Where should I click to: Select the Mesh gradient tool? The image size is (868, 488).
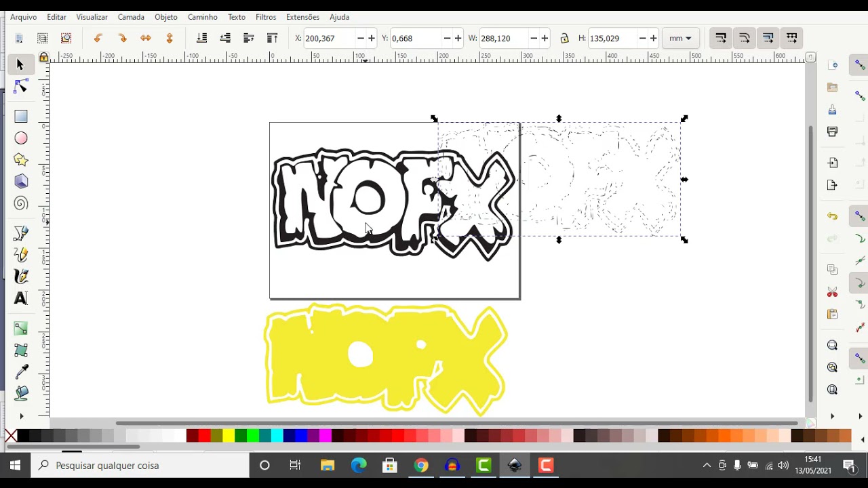[x=21, y=350]
